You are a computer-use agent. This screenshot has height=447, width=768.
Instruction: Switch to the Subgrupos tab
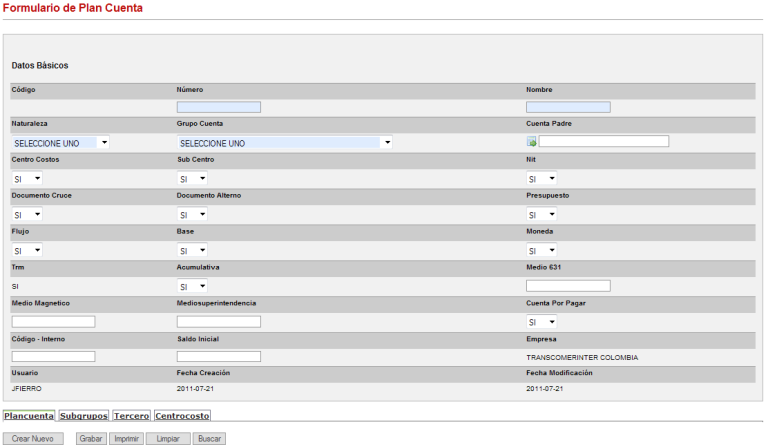pyautogui.click(x=83, y=415)
